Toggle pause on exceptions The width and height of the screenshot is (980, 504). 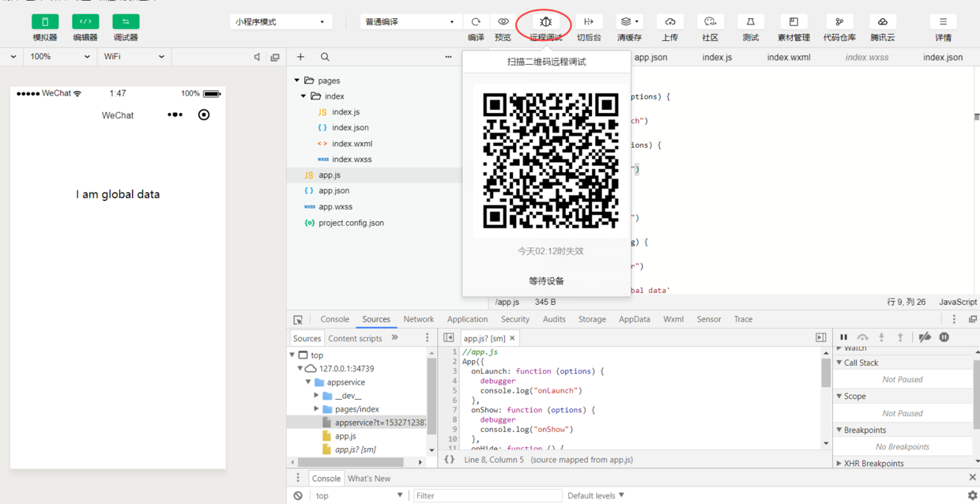[x=944, y=337]
